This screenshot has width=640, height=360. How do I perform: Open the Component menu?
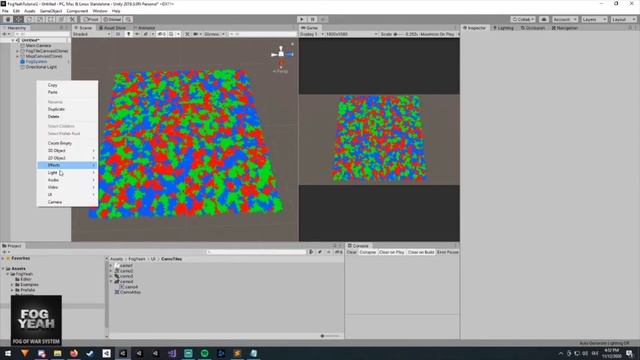coord(77,11)
